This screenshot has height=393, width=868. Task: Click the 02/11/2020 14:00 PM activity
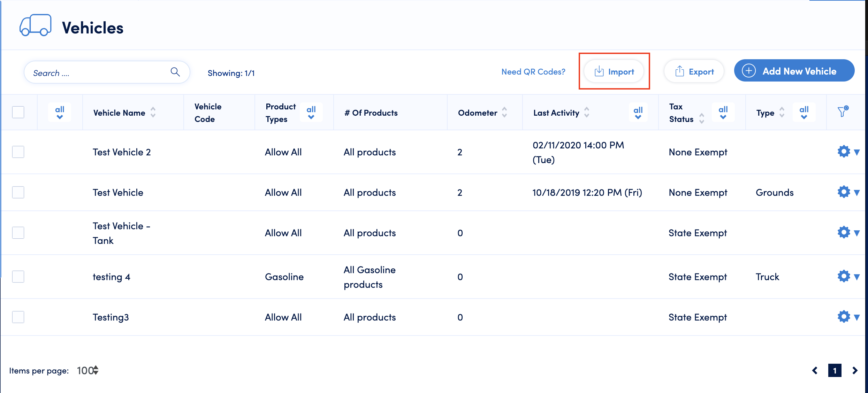click(578, 152)
